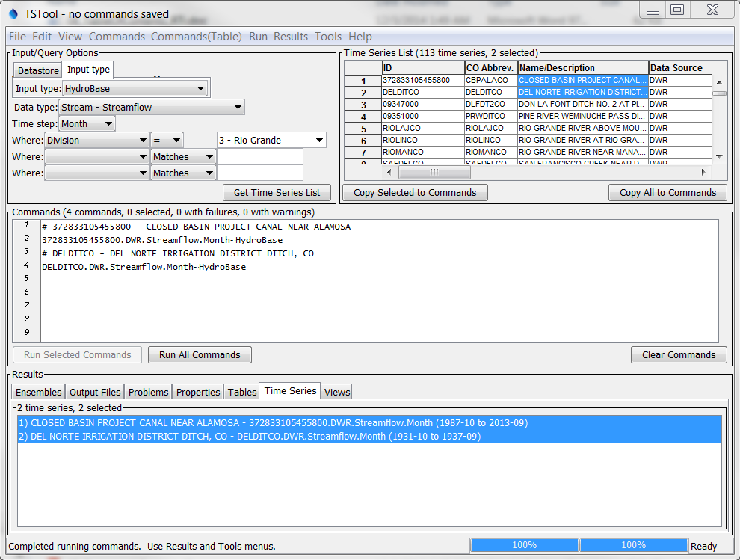
Task: Click the Get Time Series List button
Action: [276, 192]
